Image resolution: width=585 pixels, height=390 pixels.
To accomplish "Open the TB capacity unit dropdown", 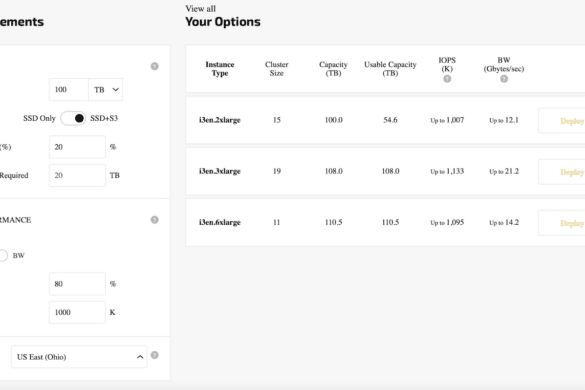I will [106, 90].
